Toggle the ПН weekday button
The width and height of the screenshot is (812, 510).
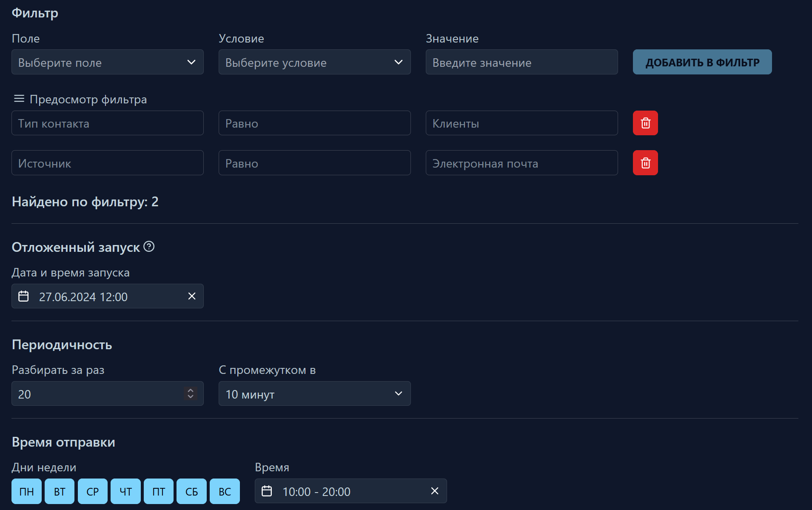26,491
